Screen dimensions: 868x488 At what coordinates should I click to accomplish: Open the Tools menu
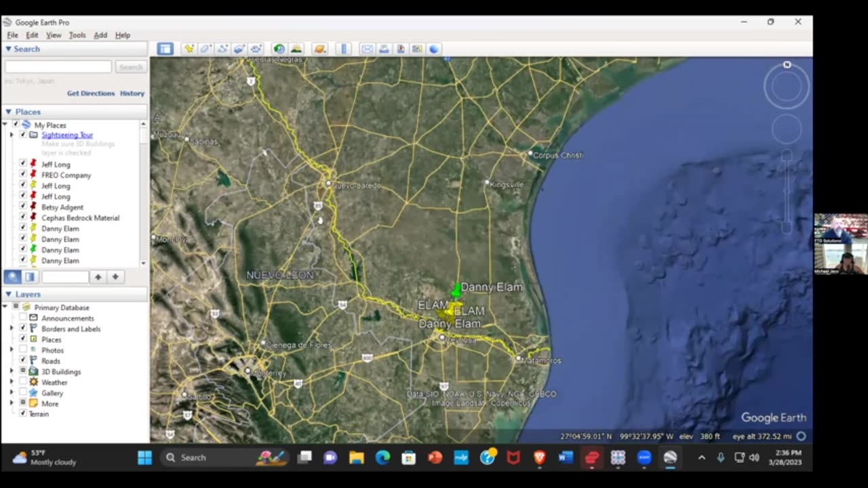(77, 35)
